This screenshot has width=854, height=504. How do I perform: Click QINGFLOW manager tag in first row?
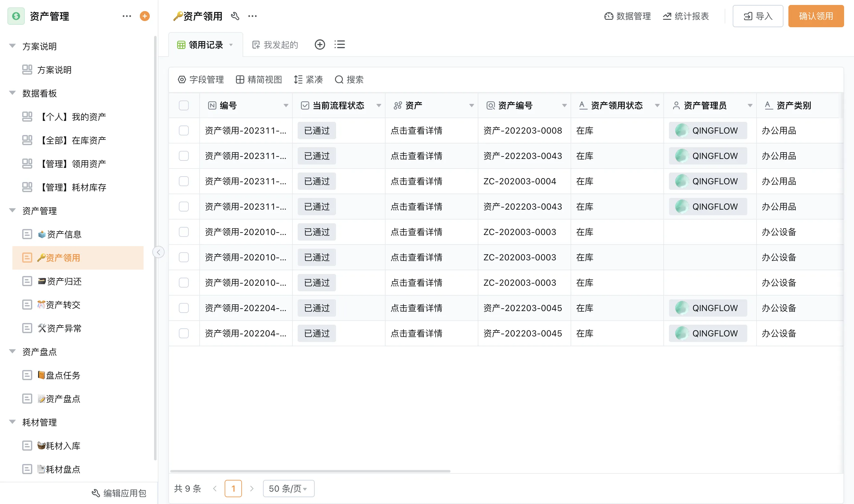point(708,130)
